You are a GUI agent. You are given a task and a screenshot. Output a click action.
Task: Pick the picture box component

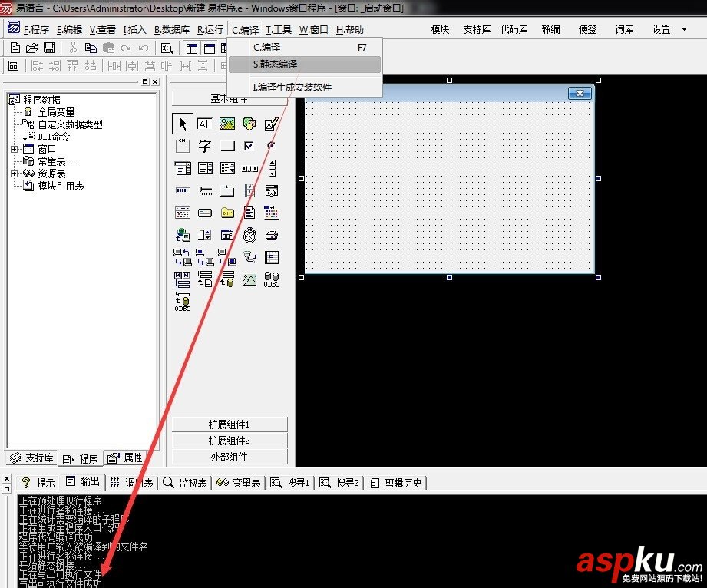[226, 124]
